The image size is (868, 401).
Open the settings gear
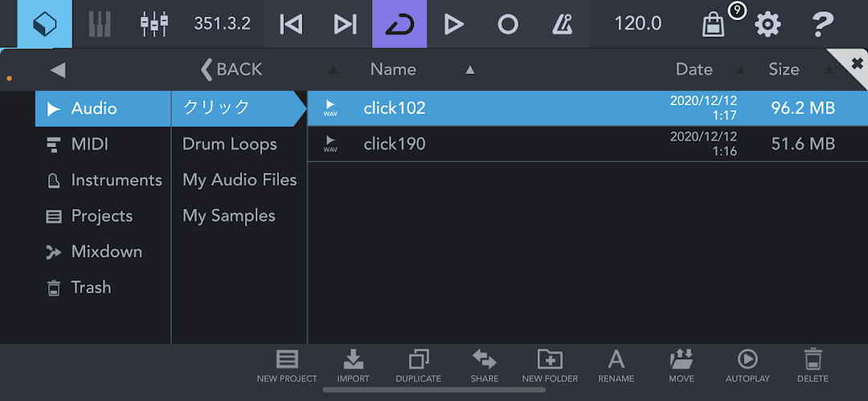coord(768,24)
